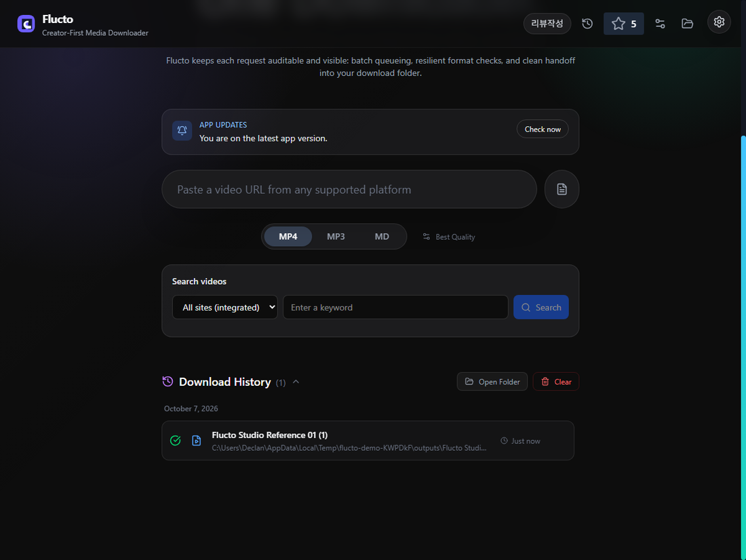Click the file path under Flucto Studio Reference
Viewport: 746px width, 560px height.
coord(349,448)
